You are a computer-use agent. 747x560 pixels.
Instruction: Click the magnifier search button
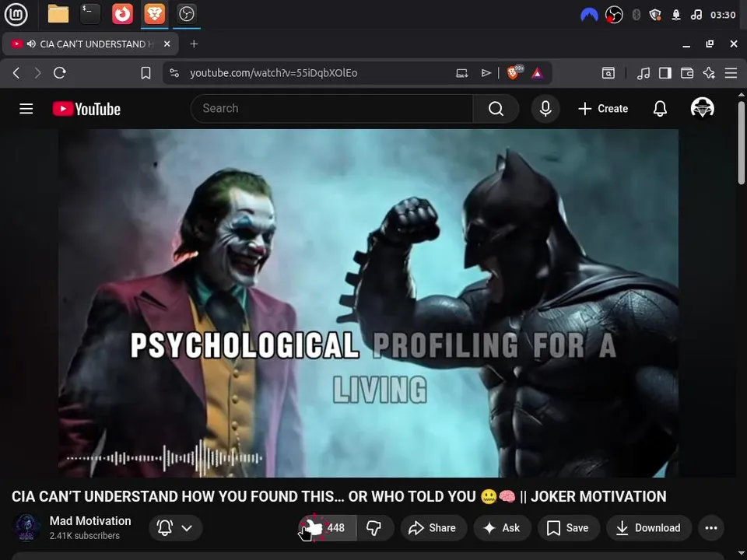tap(496, 109)
